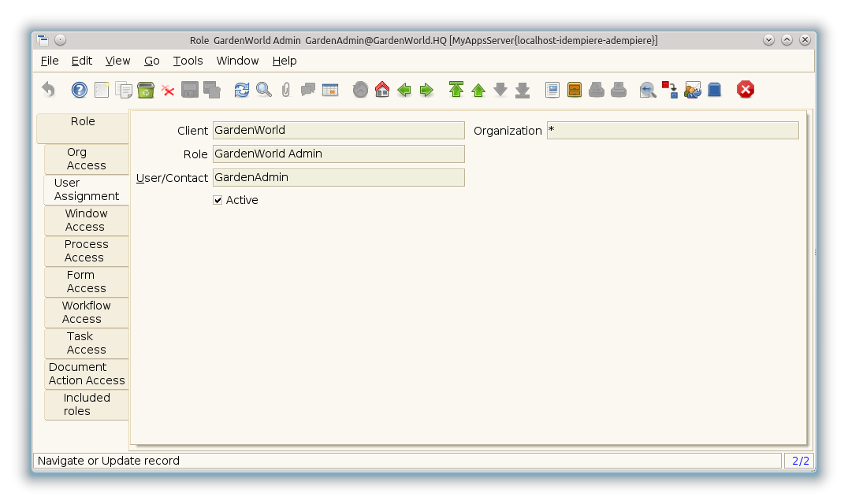Screen dimensions: 848x504
Task: Open the Go menu
Action: click(152, 61)
